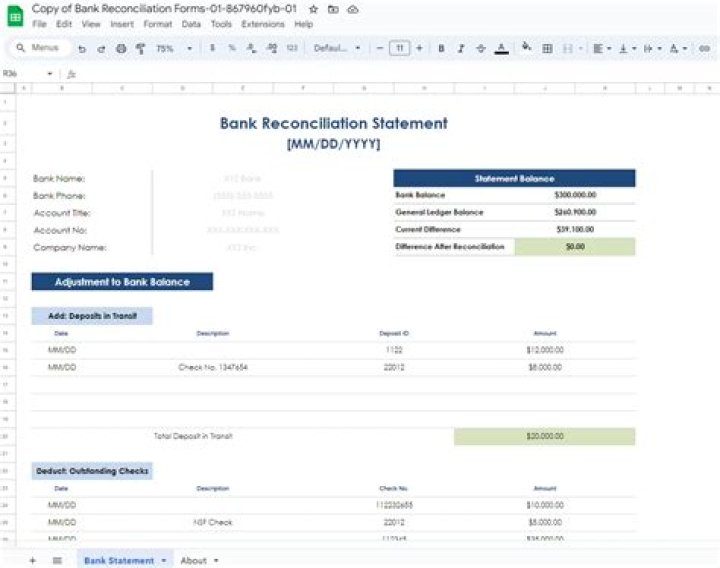The image size is (720, 568).
Task: Increase font size with plus button
Action: pos(419,48)
